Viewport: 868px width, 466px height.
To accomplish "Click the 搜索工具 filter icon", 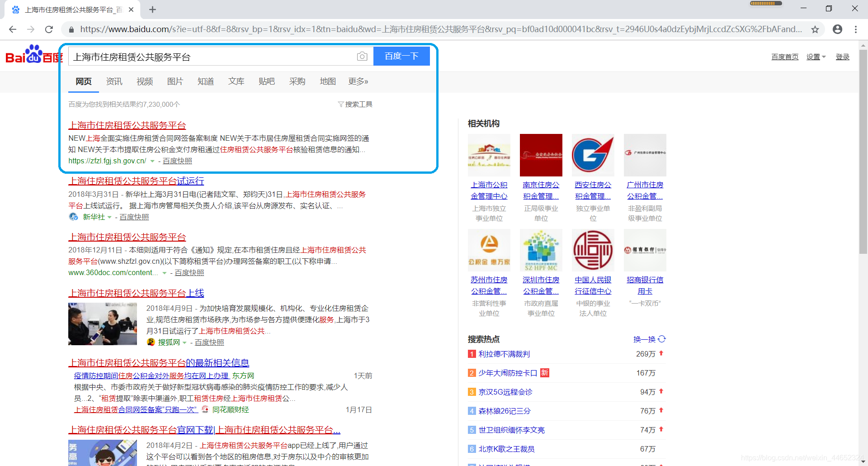I will coord(341,104).
